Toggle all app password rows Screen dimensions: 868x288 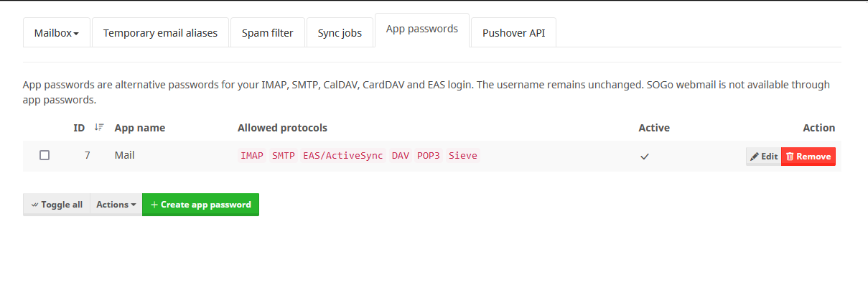click(56, 205)
